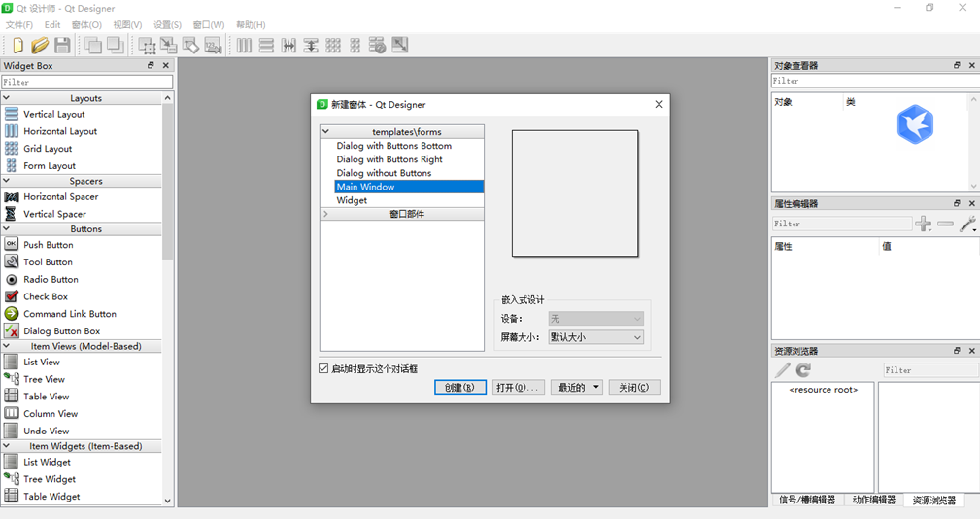This screenshot has width=980, height=519.
Task: Click the Break Layout toolbar icon
Action: tap(377, 45)
